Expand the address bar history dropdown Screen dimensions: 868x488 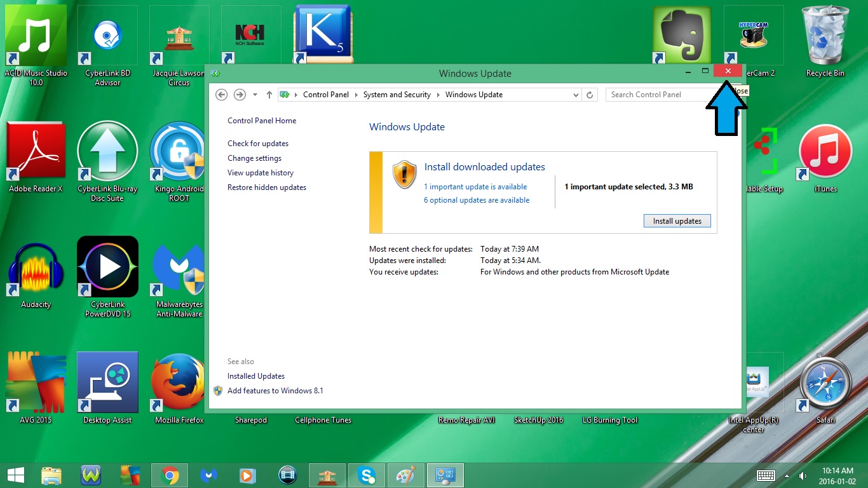point(576,95)
